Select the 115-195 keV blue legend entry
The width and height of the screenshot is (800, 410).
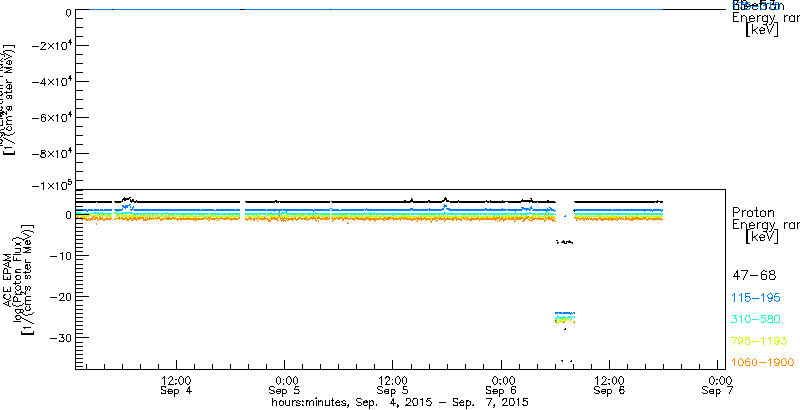pyautogui.click(x=756, y=298)
